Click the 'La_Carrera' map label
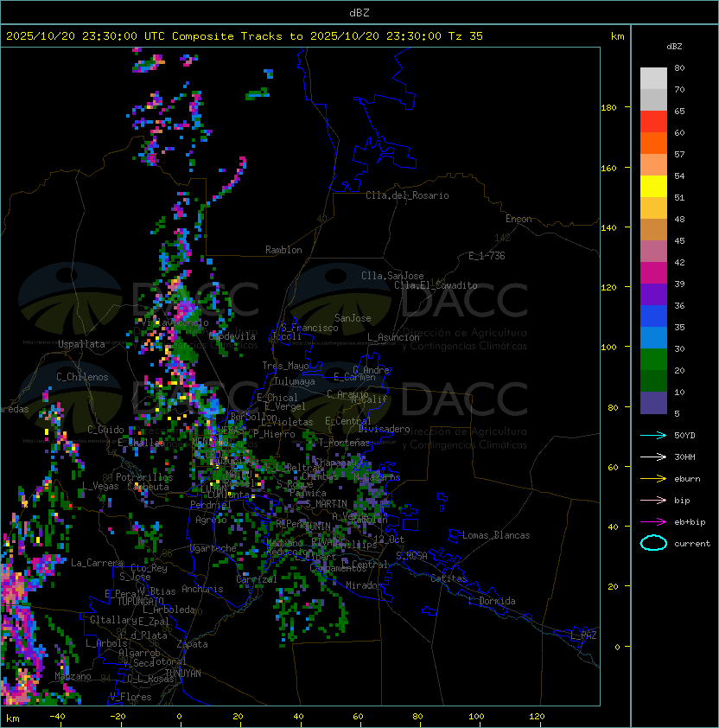Image resolution: width=719 pixels, height=728 pixels. click(97, 563)
